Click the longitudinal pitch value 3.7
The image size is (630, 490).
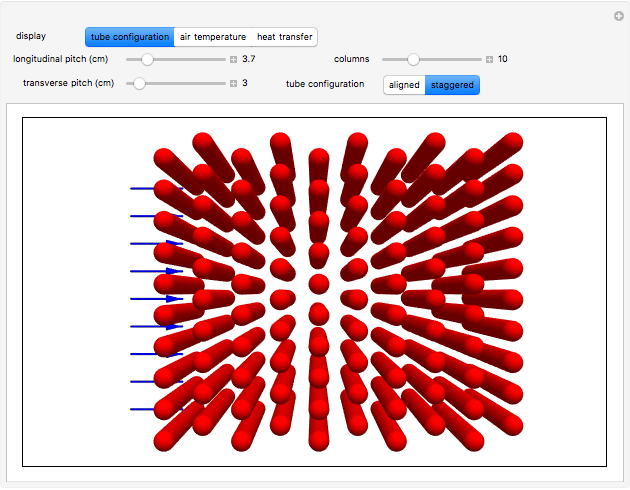(250, 60)
